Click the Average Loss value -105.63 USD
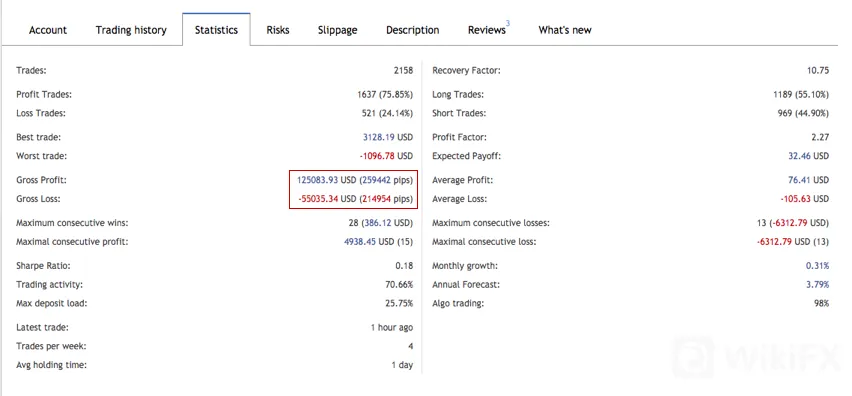The height and width of the screenshot is (396, 852). coord(805,199)
